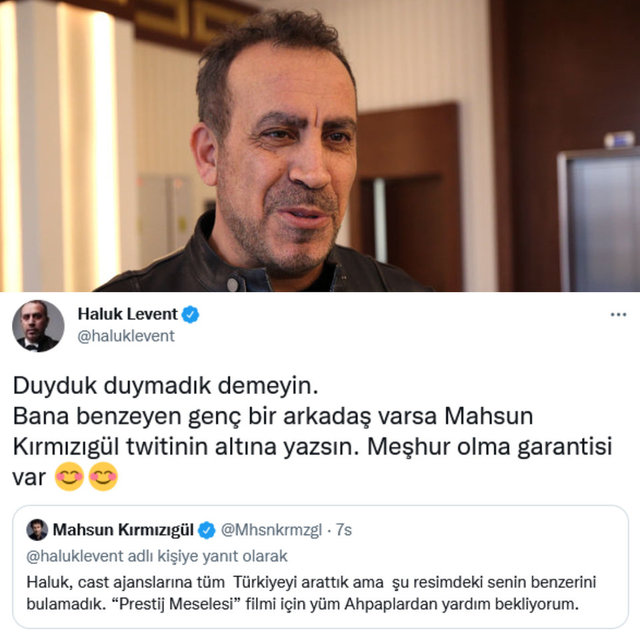
Task: Open Mahsun Kırmızıgül's small profile avatar
Action: 37,530
